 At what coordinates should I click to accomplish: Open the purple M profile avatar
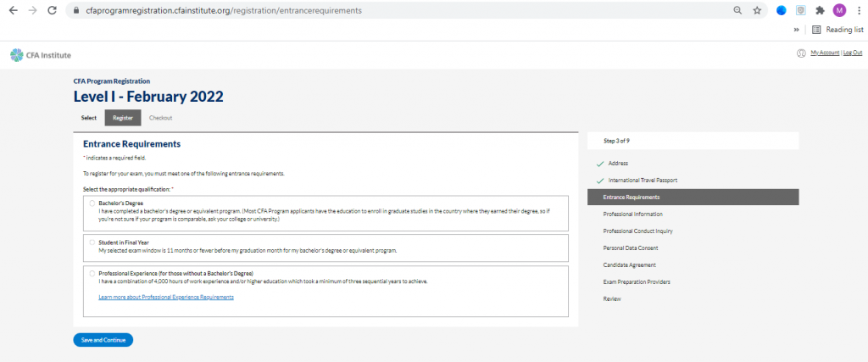point(840,10)
